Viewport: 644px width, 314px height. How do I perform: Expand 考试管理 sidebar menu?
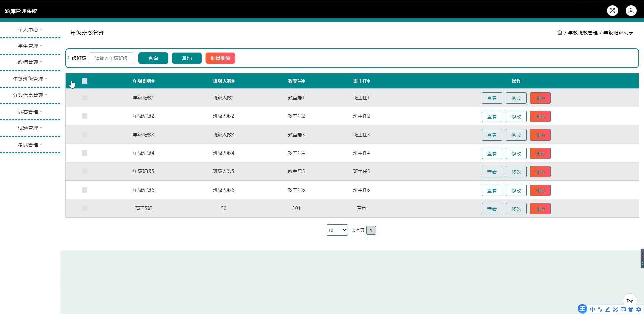[30, 145]
